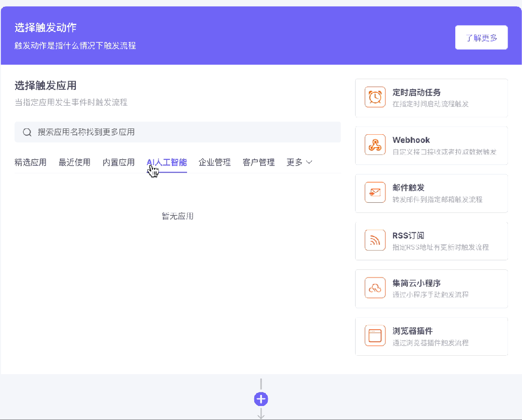Add a step with the plus button
Image resolution: width=522 pixels, height=420 pixels.
tap(261, 399)
